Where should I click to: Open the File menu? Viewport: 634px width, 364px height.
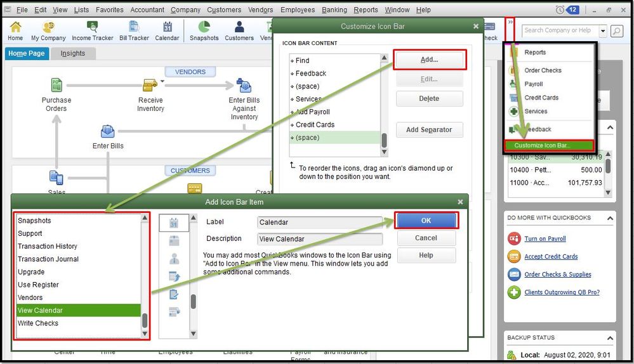click(22, 10)
